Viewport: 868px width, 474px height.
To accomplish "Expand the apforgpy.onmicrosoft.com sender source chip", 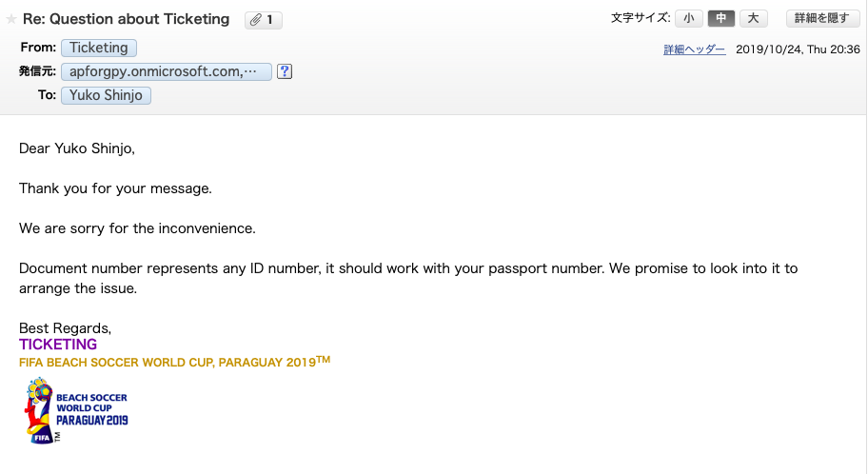I will coord(166,71).
